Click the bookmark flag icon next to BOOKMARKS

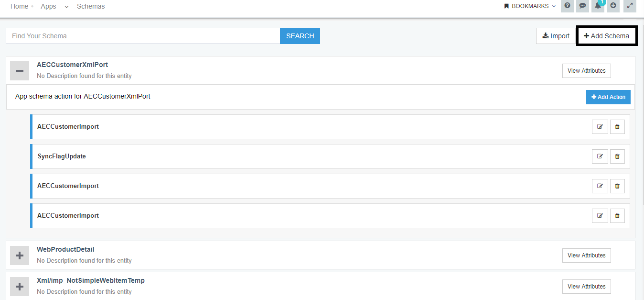coord(506,6)
